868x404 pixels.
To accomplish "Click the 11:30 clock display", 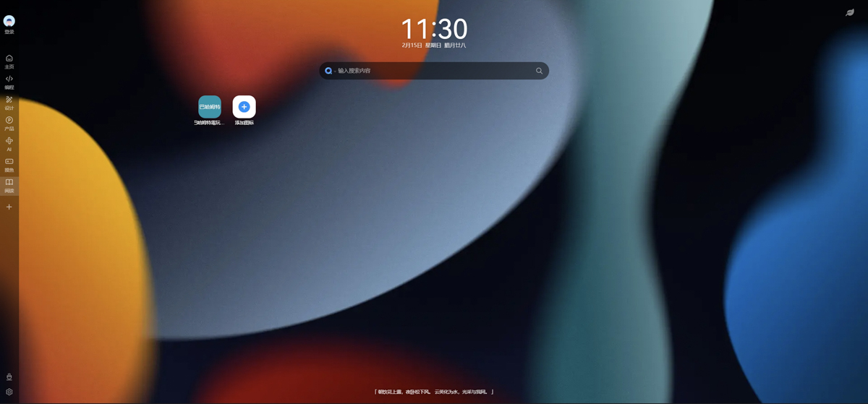I will [434, 29].
